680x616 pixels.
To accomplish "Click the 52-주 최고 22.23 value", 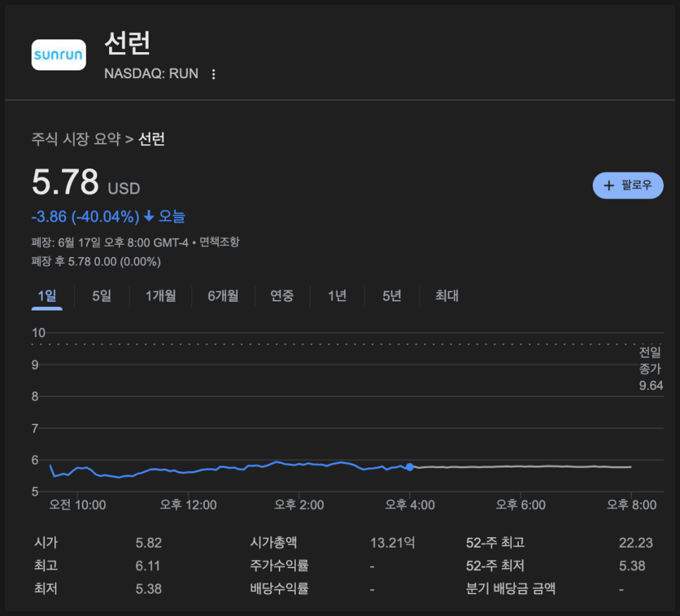I will (636, 543).
